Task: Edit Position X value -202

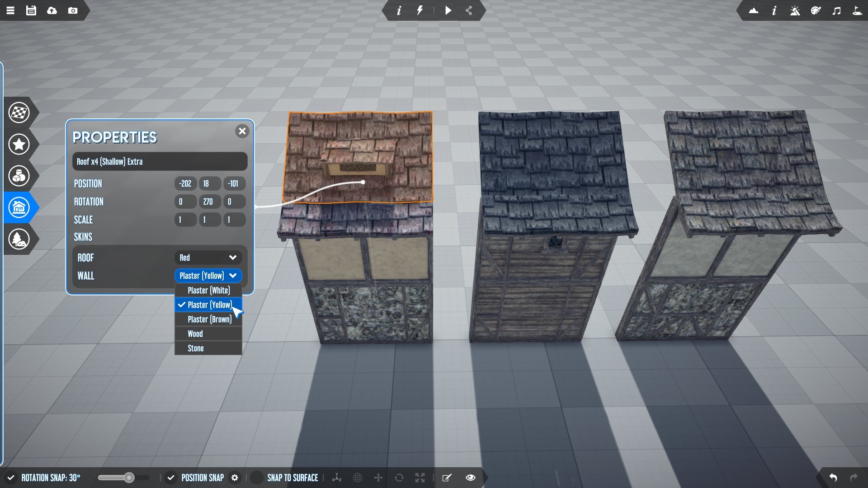Action: pos(185,183)
